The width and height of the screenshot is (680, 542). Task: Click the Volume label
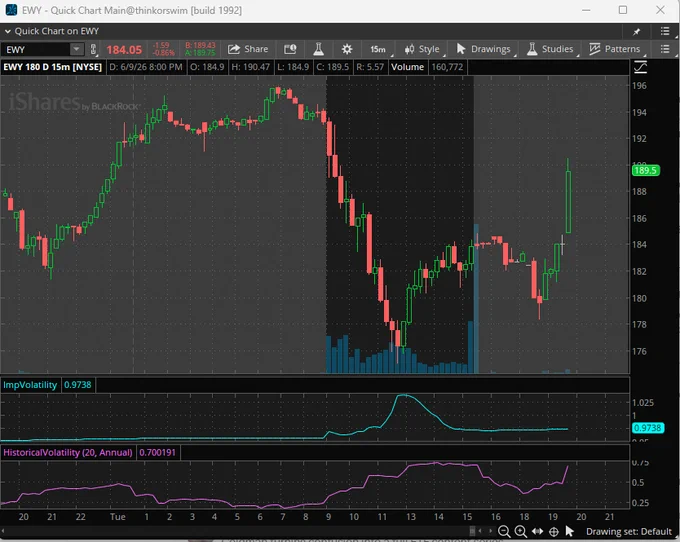point(407,67)
